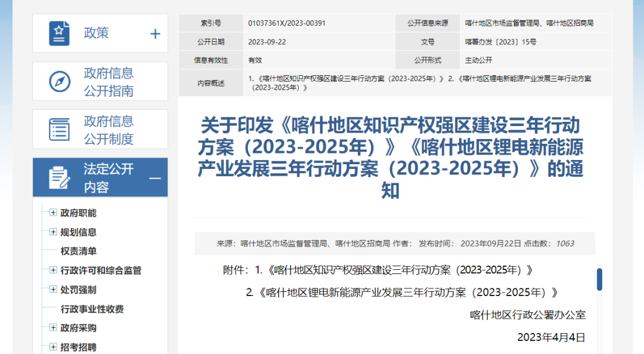Click the 内容概述 label cell
The height and width of the screenshot is (354, 644).
point(210,83)
